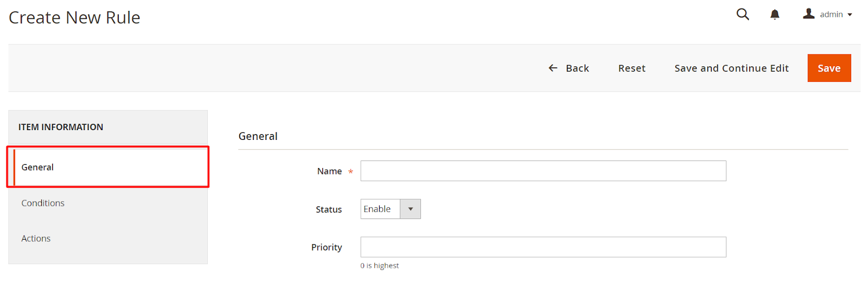Click the Status dropdown arrow
This screenshot has width=868, height=302.
[411, 209]
